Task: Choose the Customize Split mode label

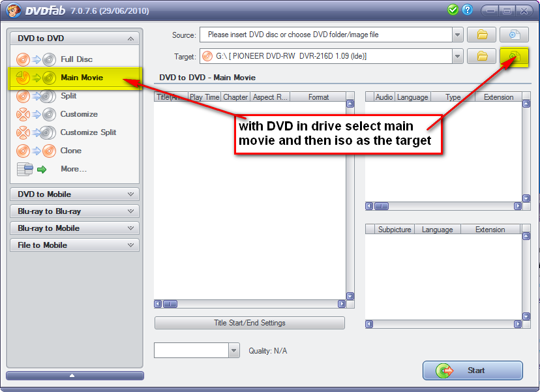Action: pyautogui.click(x=88, y=132)
